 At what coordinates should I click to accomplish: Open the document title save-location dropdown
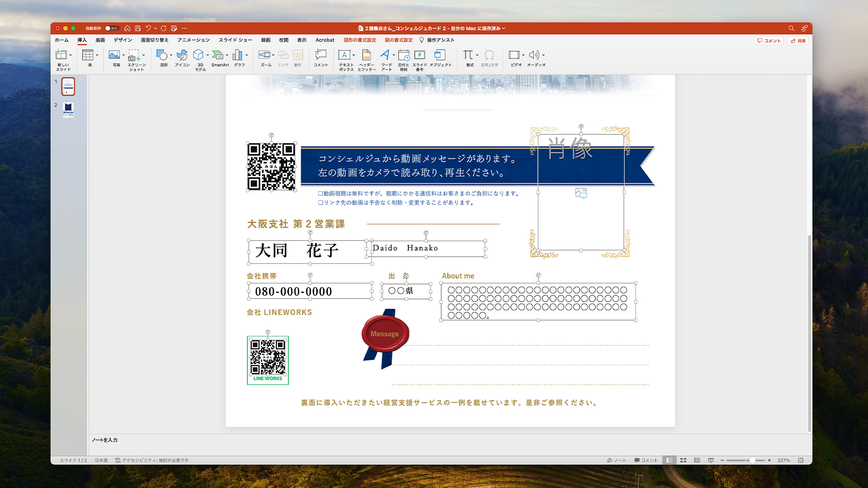pyautogui.click(x=503, y=28)
